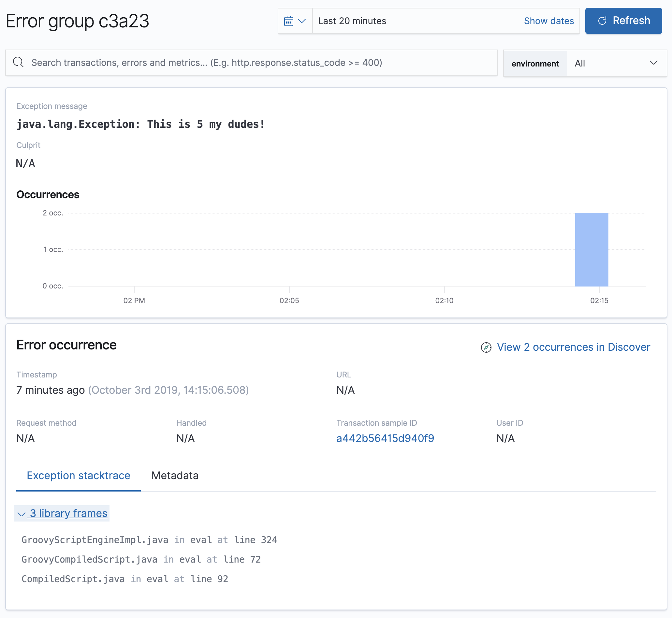Collapse the 3 library frames section
672x618 pixels.
(62, 513)
